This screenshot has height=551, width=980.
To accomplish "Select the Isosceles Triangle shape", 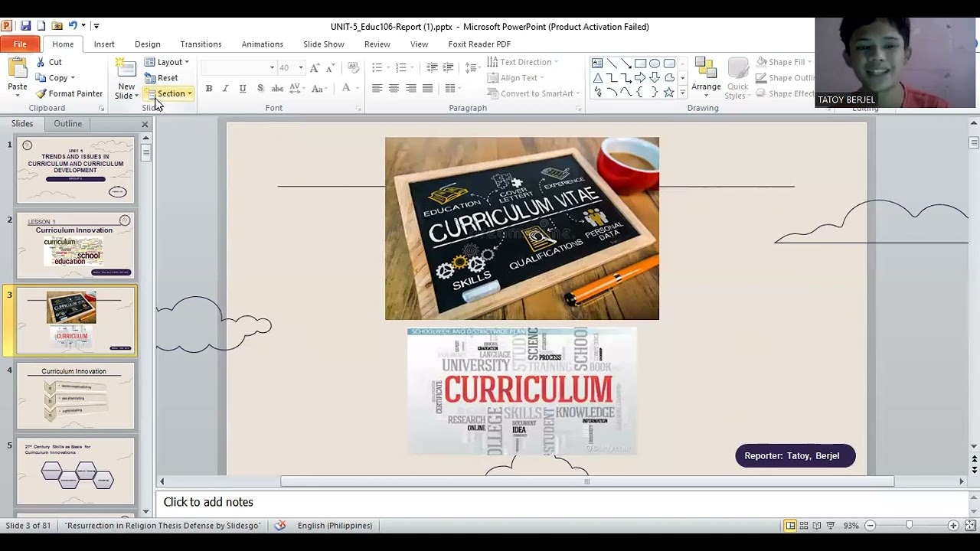I will click(x=597, y=77).
